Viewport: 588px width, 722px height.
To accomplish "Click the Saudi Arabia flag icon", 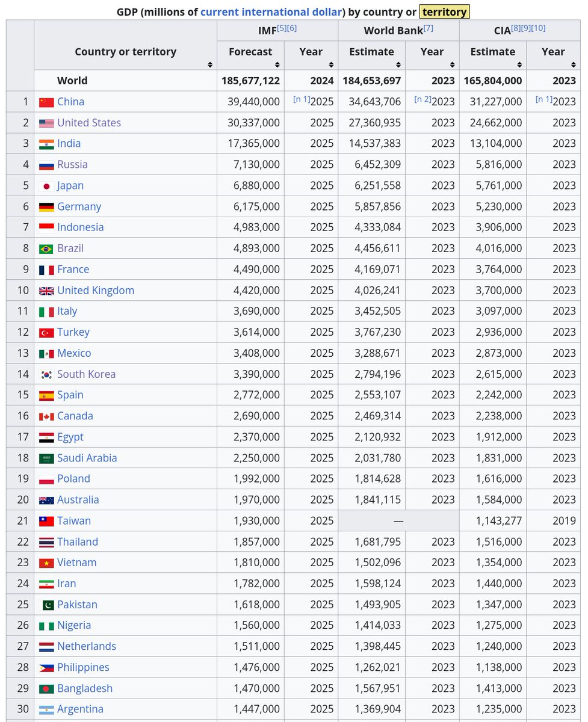I will (46, 458).
